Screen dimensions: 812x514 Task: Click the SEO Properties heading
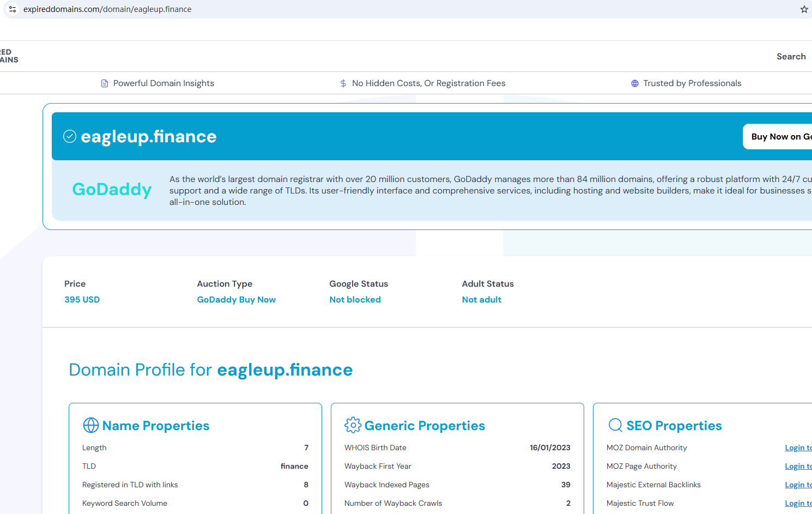point(674,426)
